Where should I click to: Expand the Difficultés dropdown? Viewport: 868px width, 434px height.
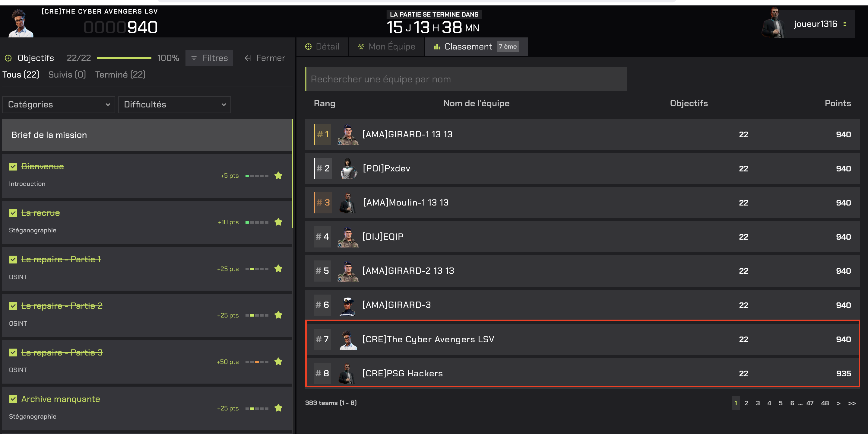point(174,104)
